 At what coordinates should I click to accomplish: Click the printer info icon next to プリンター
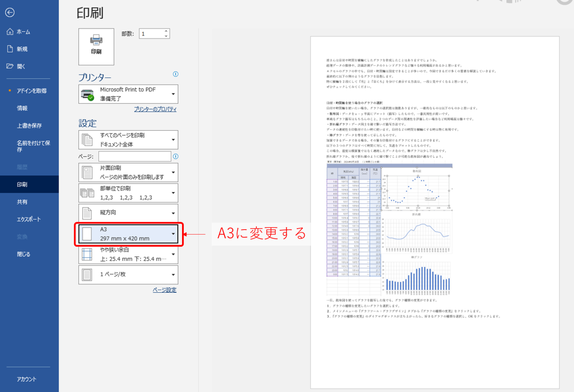175,74
